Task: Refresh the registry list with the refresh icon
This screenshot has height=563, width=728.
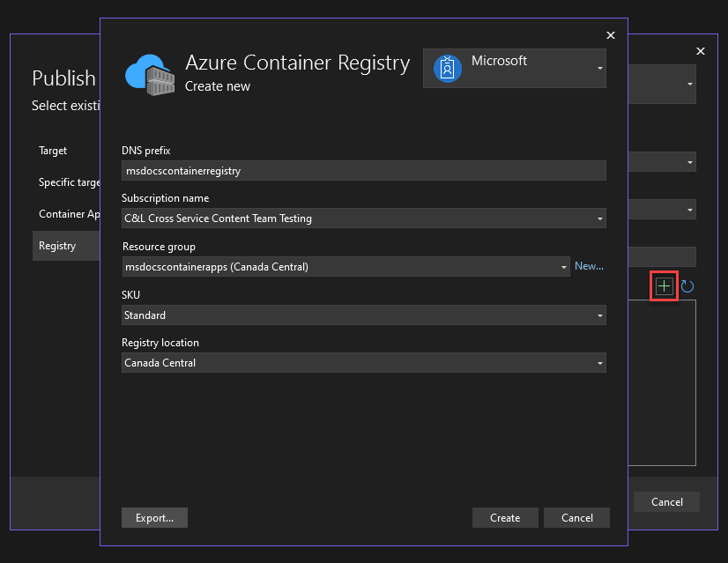Action: click(686, 285)
